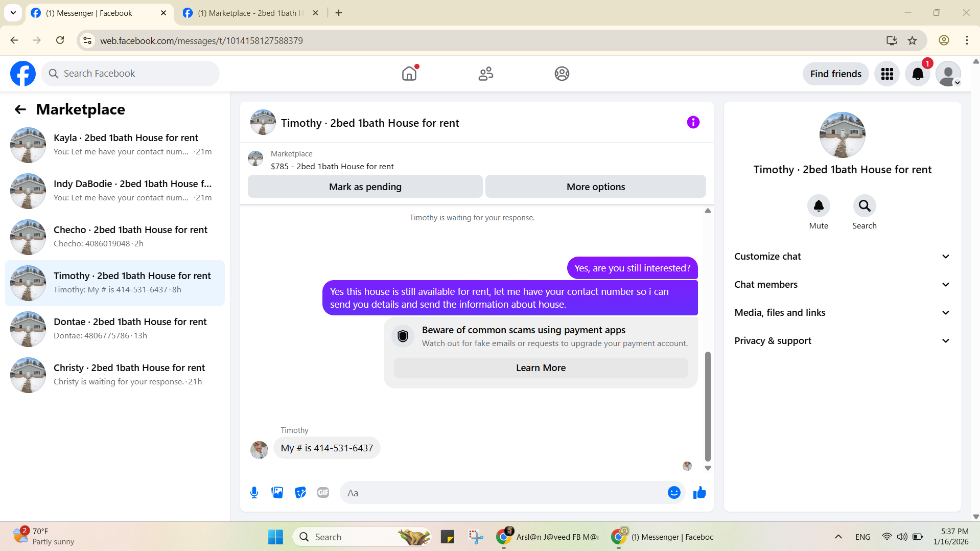This screenshot has width=980, height=551.
Task: Open Chrome three-dot menu
Action: pyautogui.click(x=967, y=40)
